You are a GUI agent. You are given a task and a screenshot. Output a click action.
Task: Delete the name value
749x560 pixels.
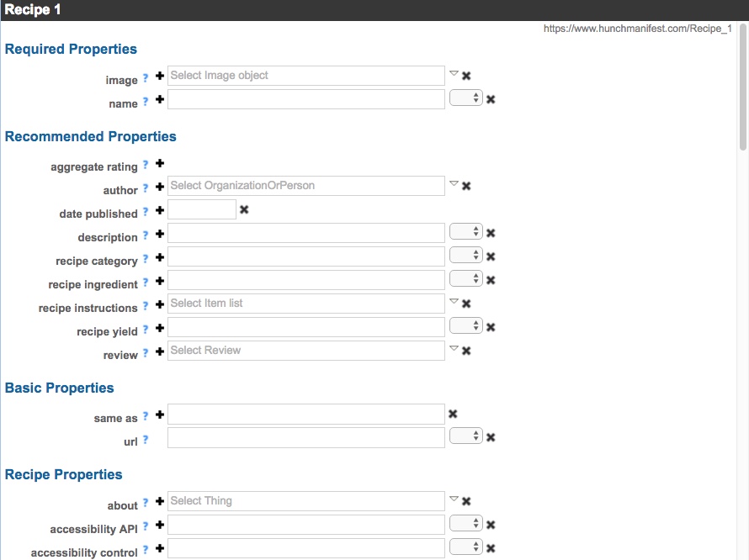pos(491,99)
